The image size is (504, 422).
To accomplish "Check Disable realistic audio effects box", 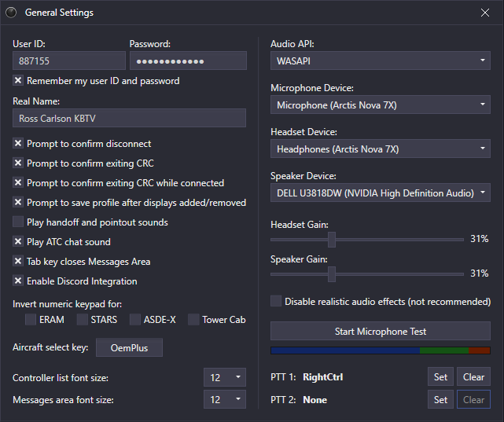I will tap(276, 301).
